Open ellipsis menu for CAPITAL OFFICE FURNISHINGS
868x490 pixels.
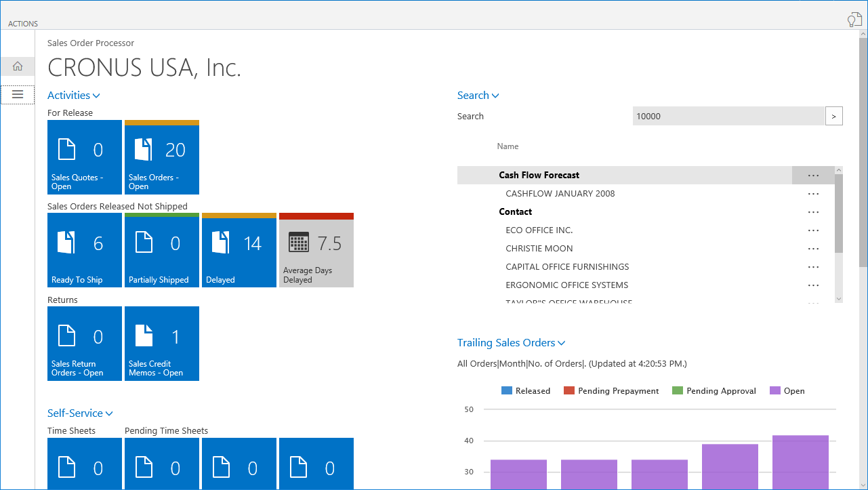813,267
